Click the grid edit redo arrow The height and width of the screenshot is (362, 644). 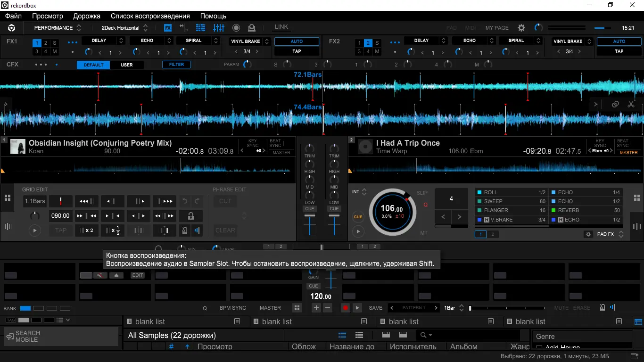(197, 201)
